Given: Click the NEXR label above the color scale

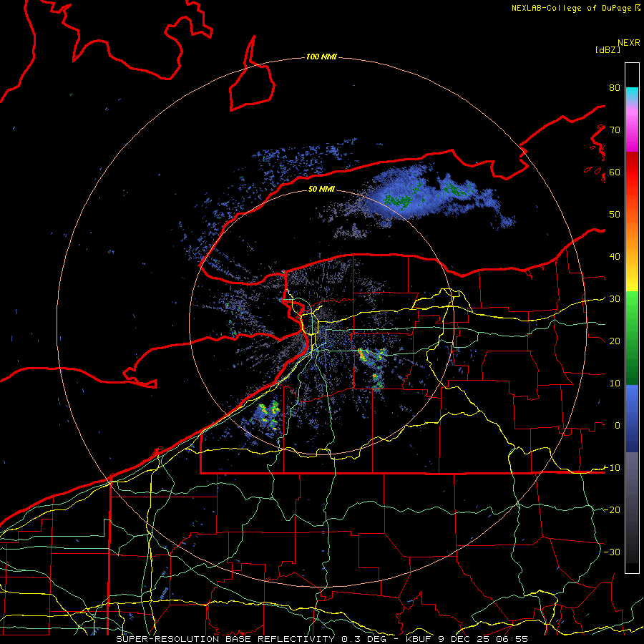Looking at the screenshot, I should [x=629, y=43].
